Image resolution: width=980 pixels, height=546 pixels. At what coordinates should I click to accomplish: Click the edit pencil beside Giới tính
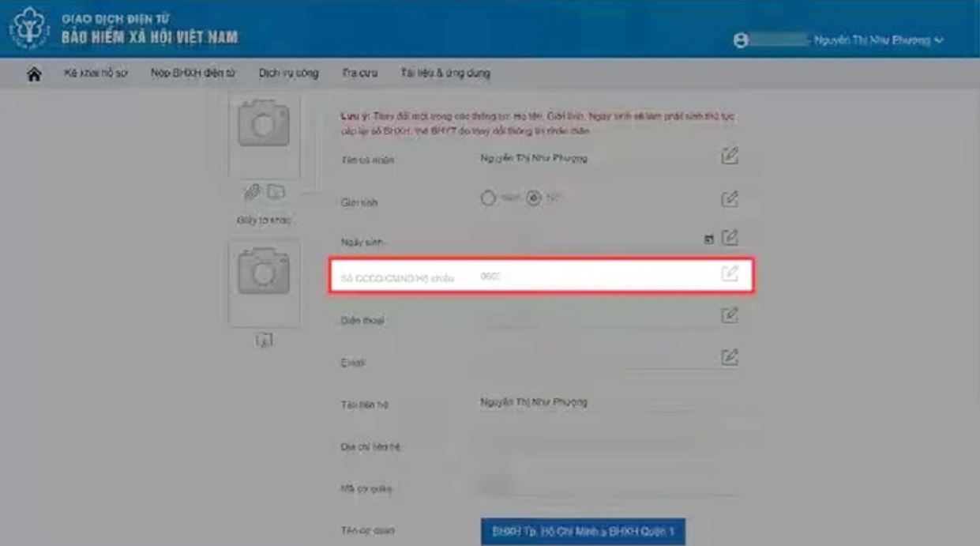(730, 198)
